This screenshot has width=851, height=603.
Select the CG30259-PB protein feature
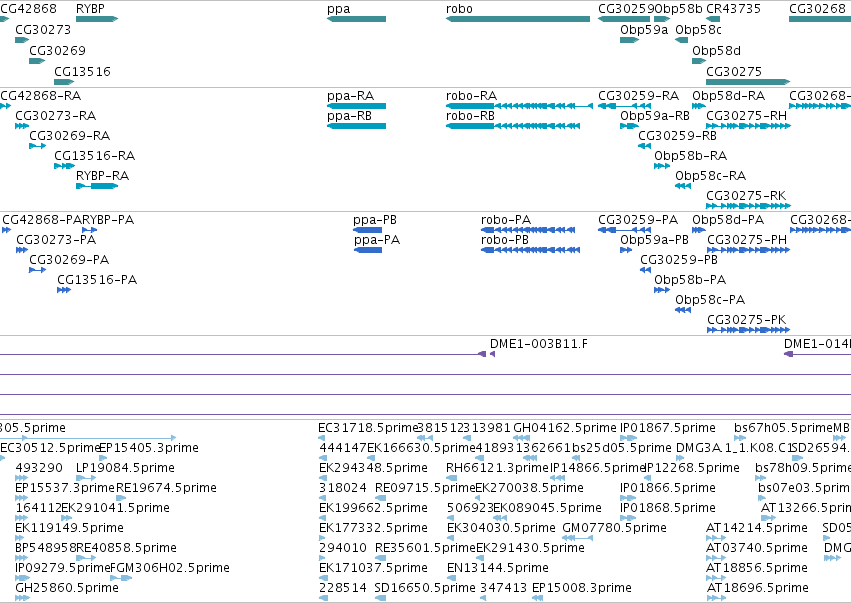click(x=645, y=270)
